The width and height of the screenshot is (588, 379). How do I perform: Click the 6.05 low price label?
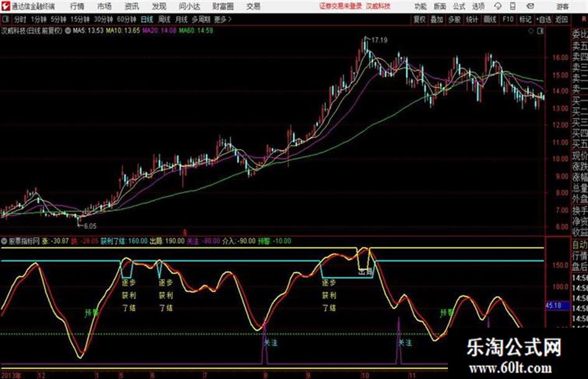[90, 226]
